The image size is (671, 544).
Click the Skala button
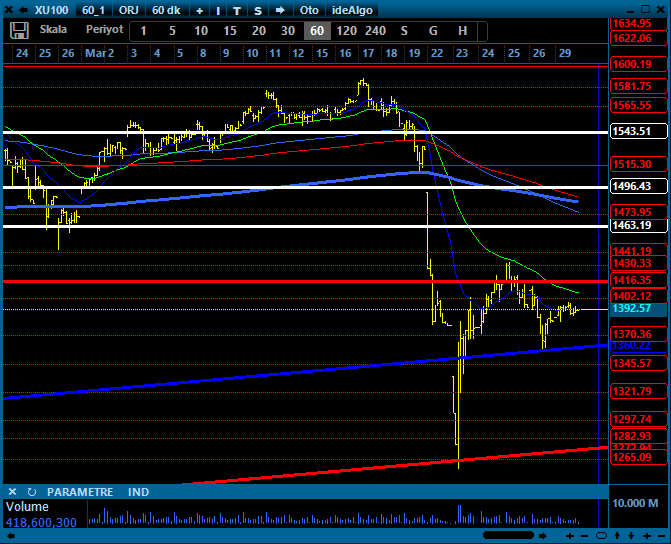click(53, 30)
